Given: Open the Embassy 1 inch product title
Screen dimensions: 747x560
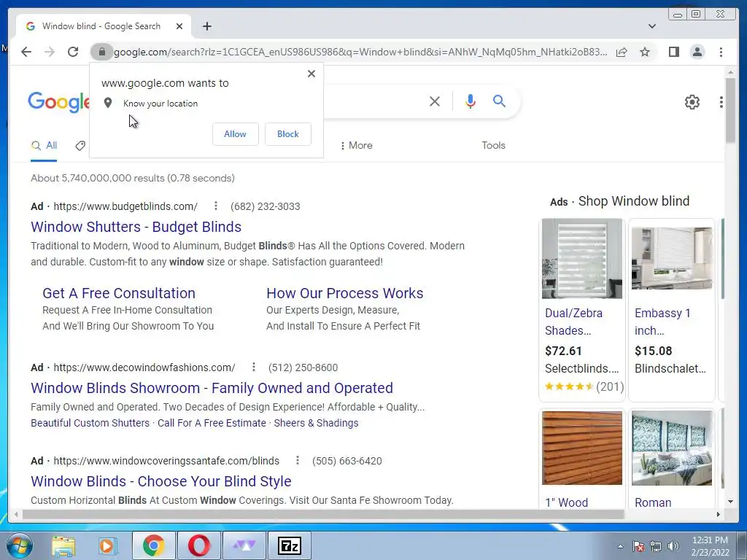Looking at the screenshot, I should tap(662, 322).
